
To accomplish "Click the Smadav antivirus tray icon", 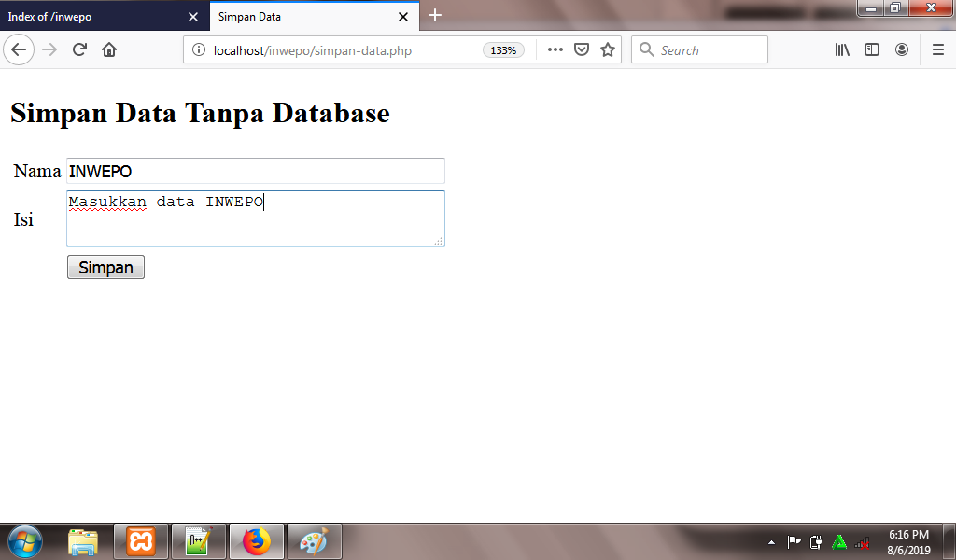I will click(837, 541).
